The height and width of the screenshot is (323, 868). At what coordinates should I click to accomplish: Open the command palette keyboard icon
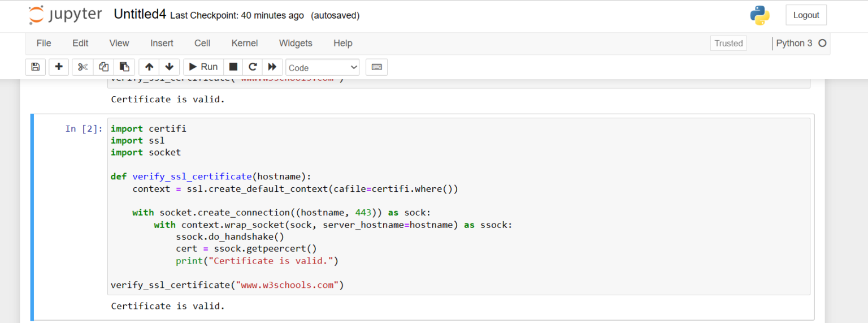tap(376, 67)
